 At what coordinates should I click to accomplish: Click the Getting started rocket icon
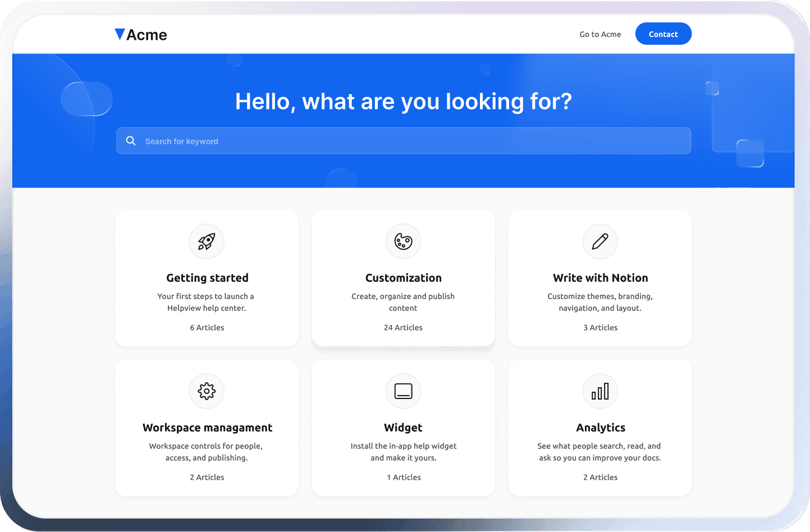tap(207, 241)
